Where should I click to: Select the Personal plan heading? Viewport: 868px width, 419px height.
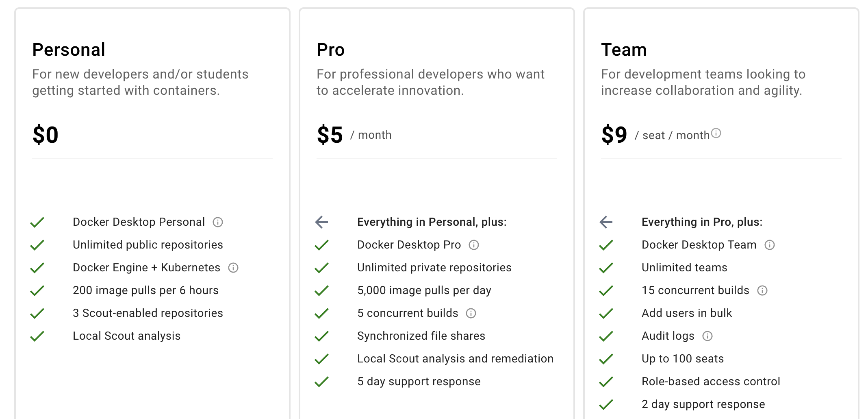[x=69, y=50]
